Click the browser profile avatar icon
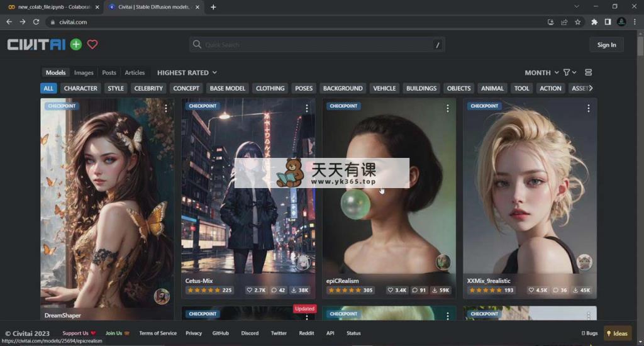 621,22
